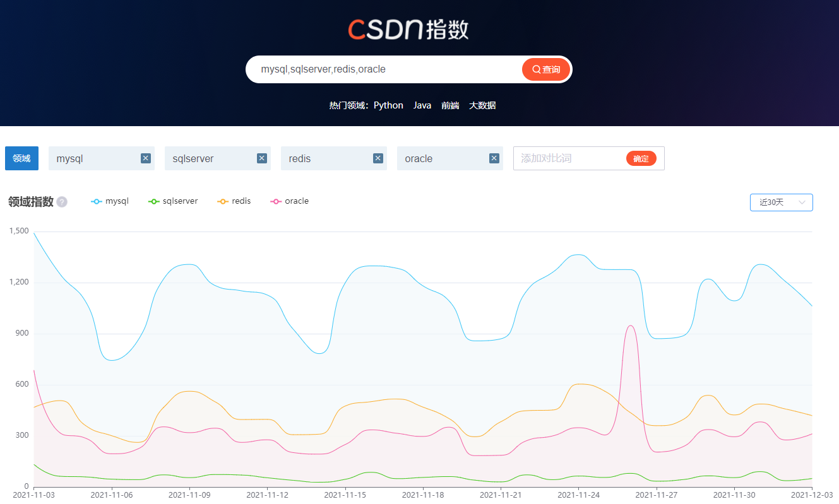Click the 2021-11-30 x-axis label
Screen dimensions: 839x504
734,495
